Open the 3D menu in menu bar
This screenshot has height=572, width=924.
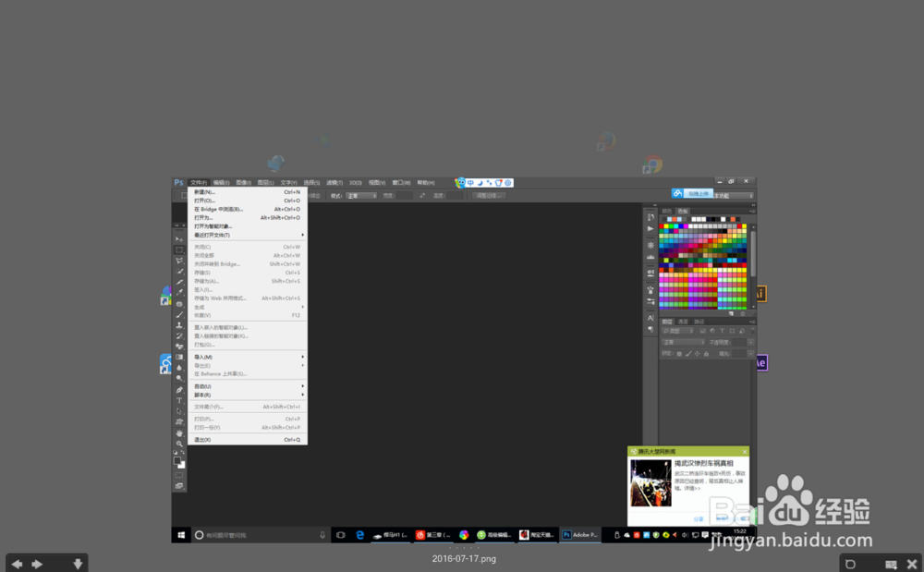pos(356,183)
